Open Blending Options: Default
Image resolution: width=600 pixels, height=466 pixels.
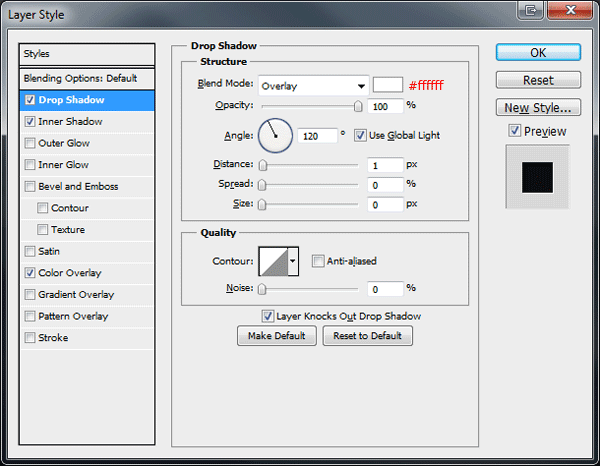click(87, 79)
